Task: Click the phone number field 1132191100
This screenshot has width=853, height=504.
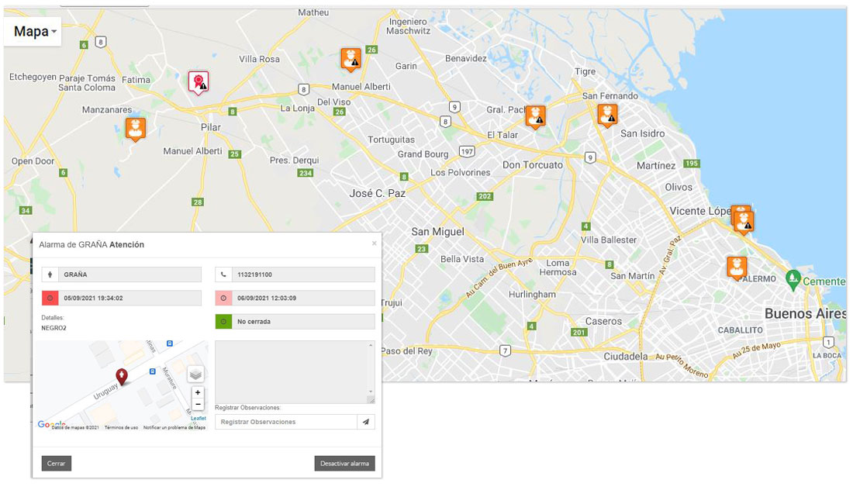Action: [x=303, y=274]
